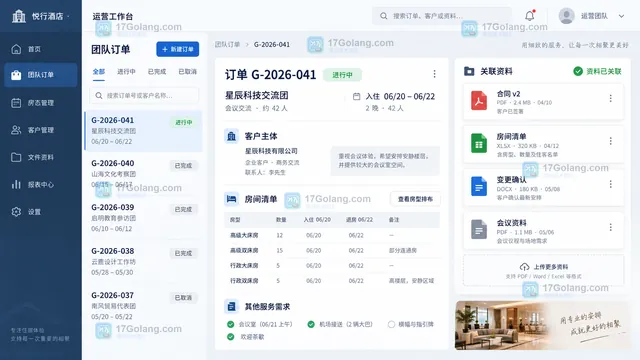Focus the 搜索订单号或客户名称 search field
Viewport: 640px width, 360px height.
point(144,96)
